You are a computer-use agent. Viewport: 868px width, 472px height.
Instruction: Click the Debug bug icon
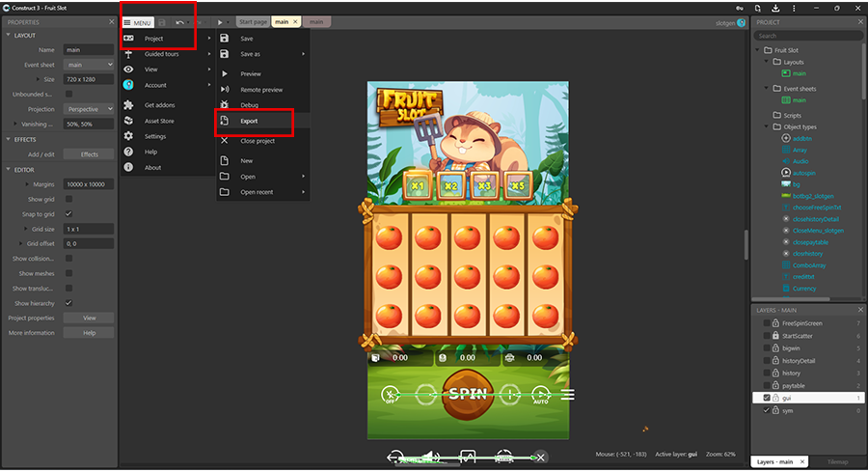point(224,104)
